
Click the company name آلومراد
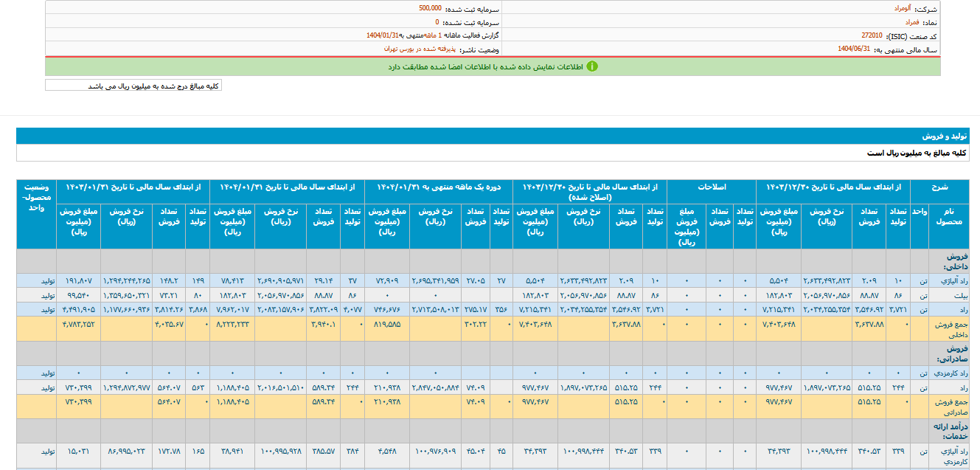tap(906, 9)
